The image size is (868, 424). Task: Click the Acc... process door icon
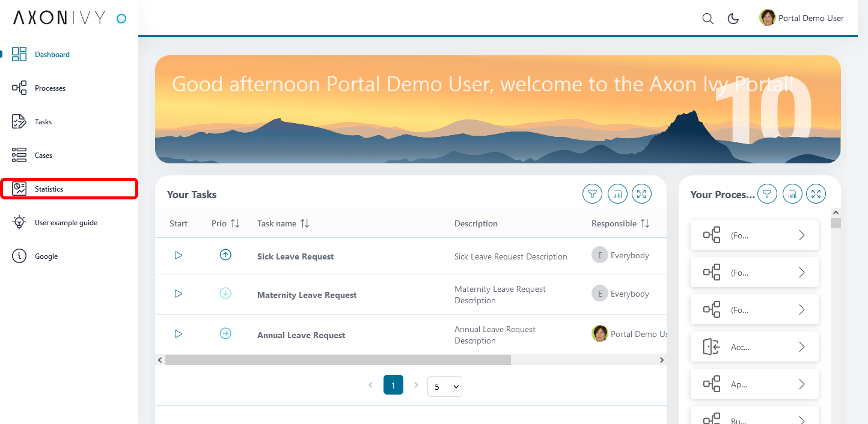712,347
